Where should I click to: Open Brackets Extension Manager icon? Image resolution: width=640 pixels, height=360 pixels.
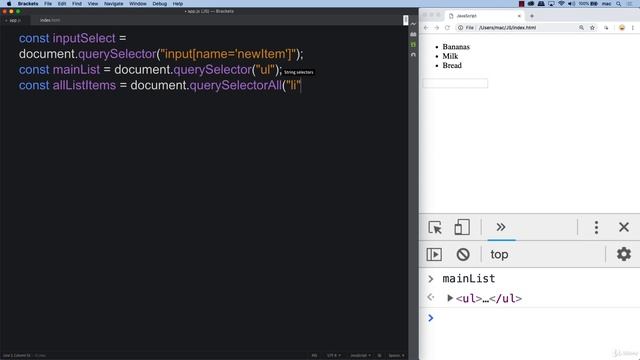[413, 34]
